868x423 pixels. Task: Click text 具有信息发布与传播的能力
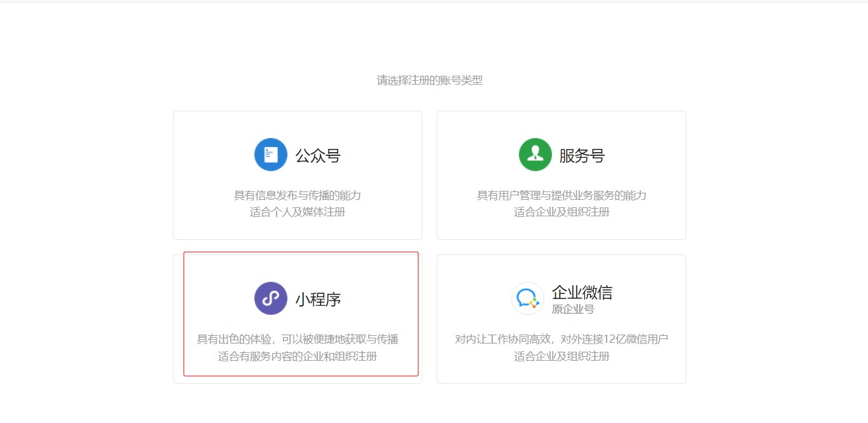click(298, 195)
